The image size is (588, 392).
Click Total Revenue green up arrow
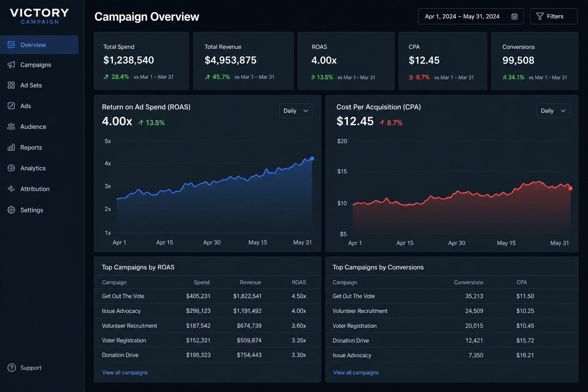pos(207,77)
